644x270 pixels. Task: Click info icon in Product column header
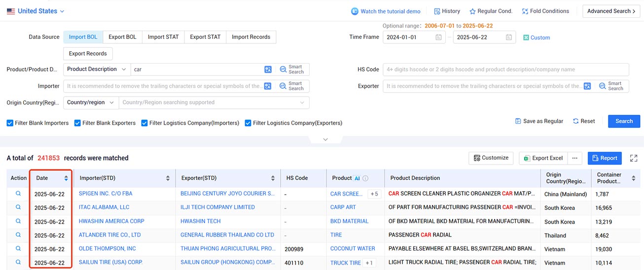(365, 178)
